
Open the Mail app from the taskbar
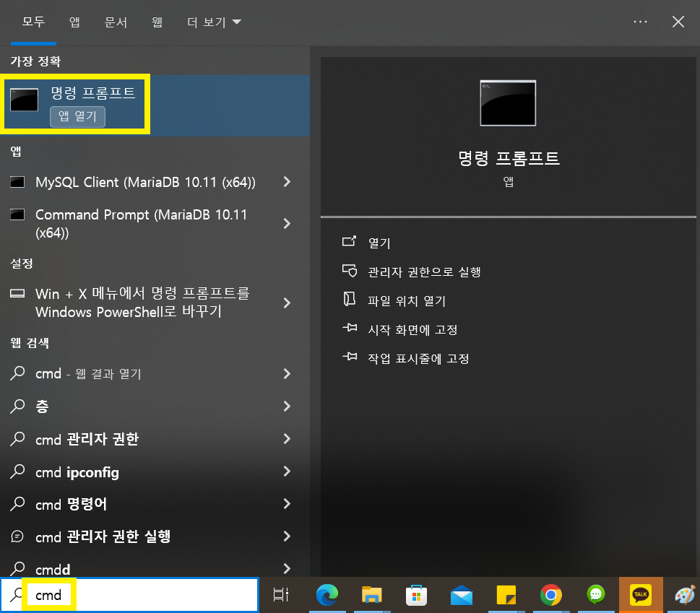click(x=462, y=595)
